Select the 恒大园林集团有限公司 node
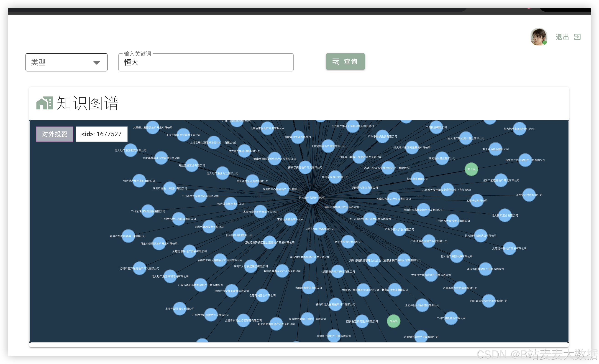This screenshot has width=599, height=364. [239, 235]
